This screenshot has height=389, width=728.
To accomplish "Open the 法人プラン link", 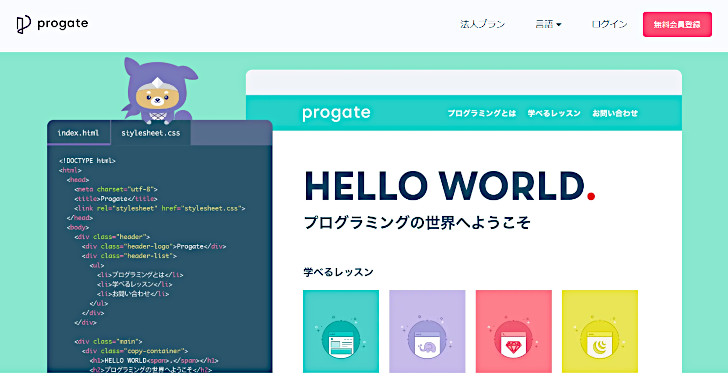I will [482, 24].
